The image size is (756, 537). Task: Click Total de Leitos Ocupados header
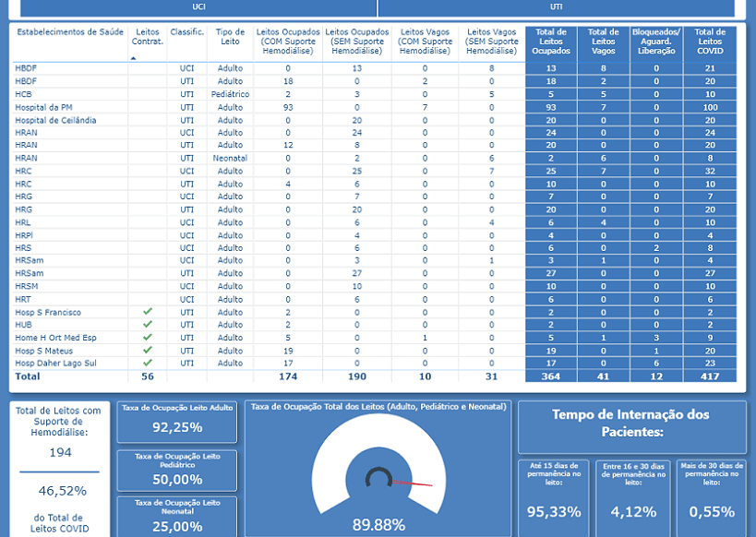[x=551, y=42]
